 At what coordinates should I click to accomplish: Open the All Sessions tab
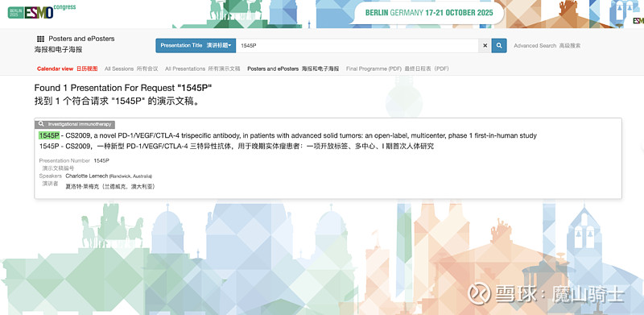(x=131, y=68)
